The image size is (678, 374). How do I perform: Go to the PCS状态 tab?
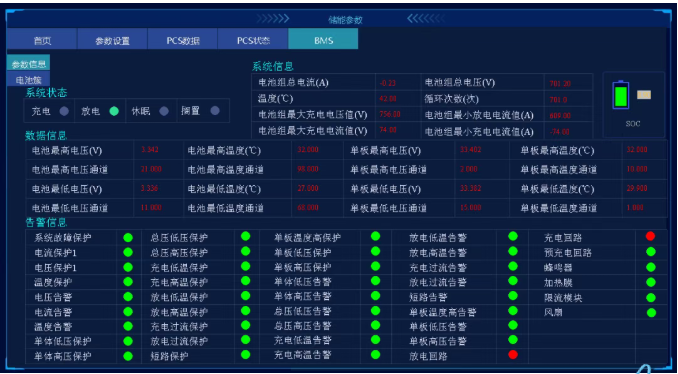tap(253, 40)
